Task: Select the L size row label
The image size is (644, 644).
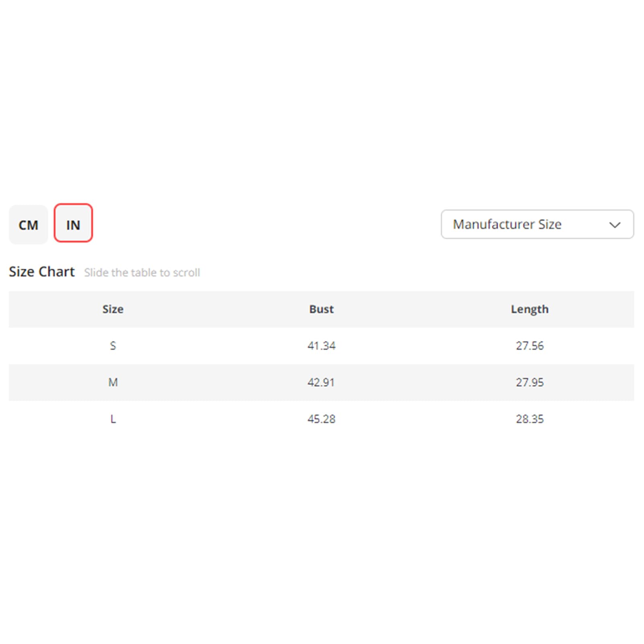Action: click(113, 419)
